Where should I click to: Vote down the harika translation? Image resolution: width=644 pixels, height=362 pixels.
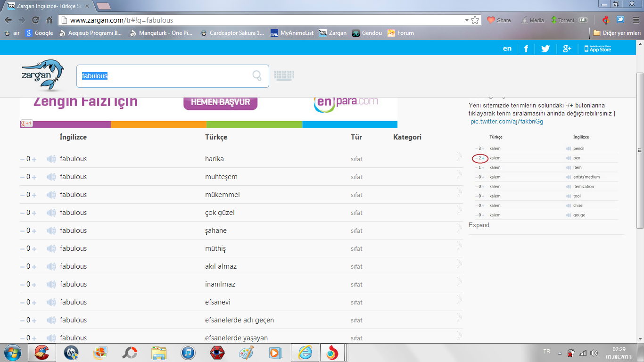pyautogui.click(x=22, y=159)
